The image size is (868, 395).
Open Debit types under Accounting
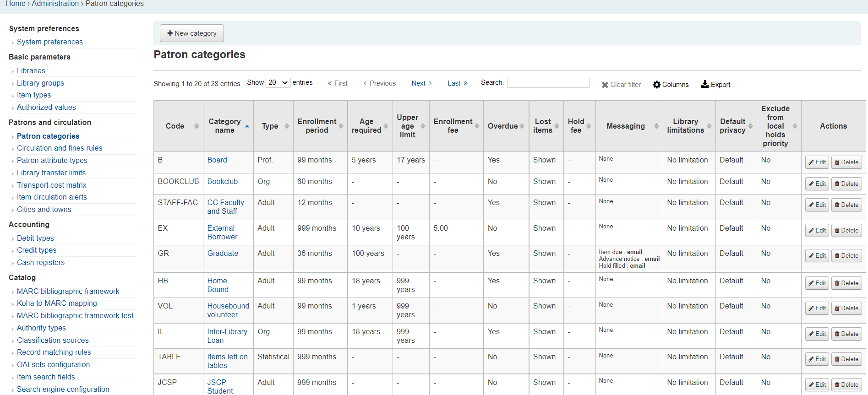point(35,238)
